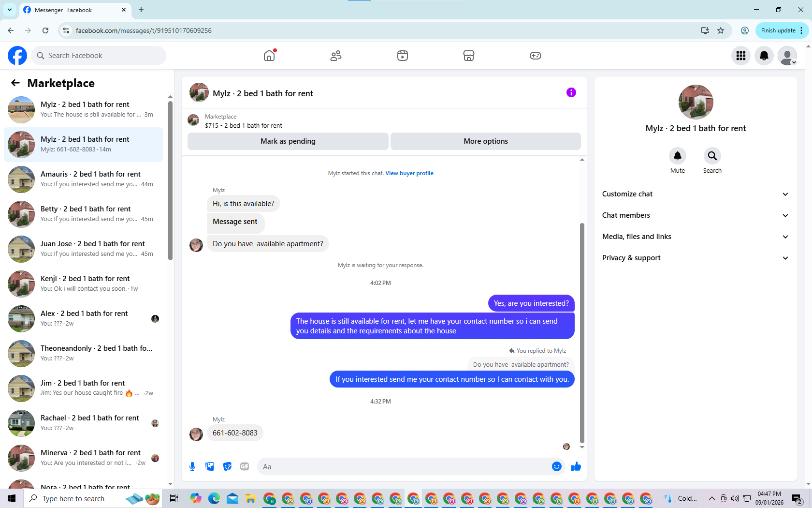Record a voice clip with microphone

pos(192,466)
